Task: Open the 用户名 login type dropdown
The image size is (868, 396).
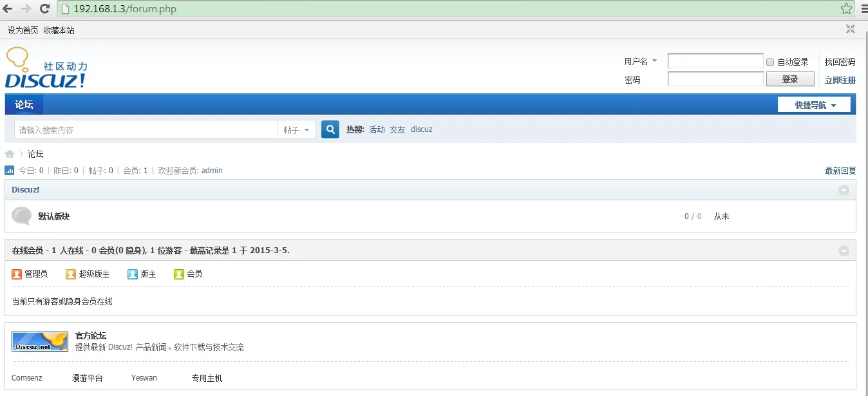Action: click(641, 61)
